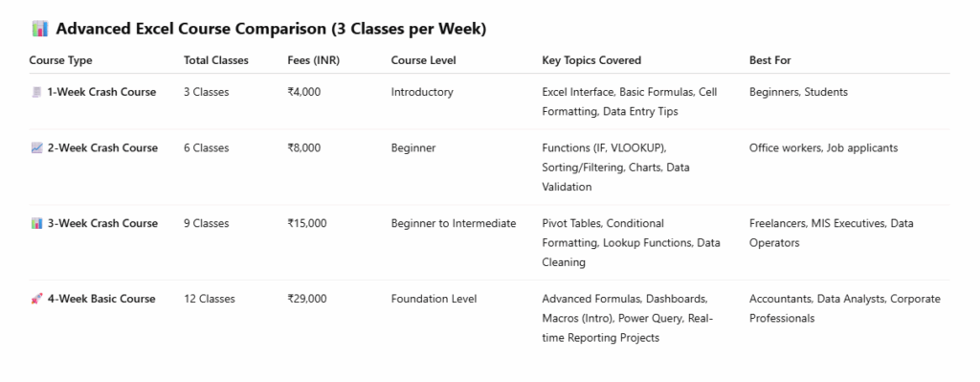Select the 4-Week Basic Course row label
The width and height of the screenshot is (980, 382).
[101, 299]
